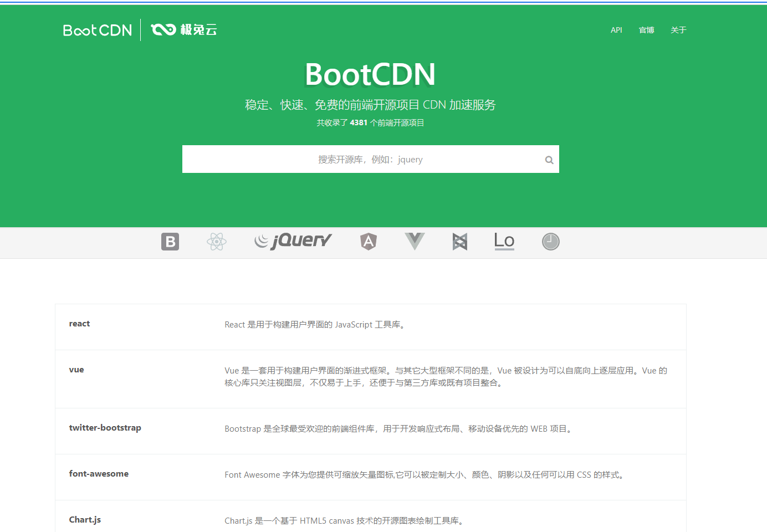Open the vue library entry
The height and width of the screenshot is (532, 767).
pos(76,370)
